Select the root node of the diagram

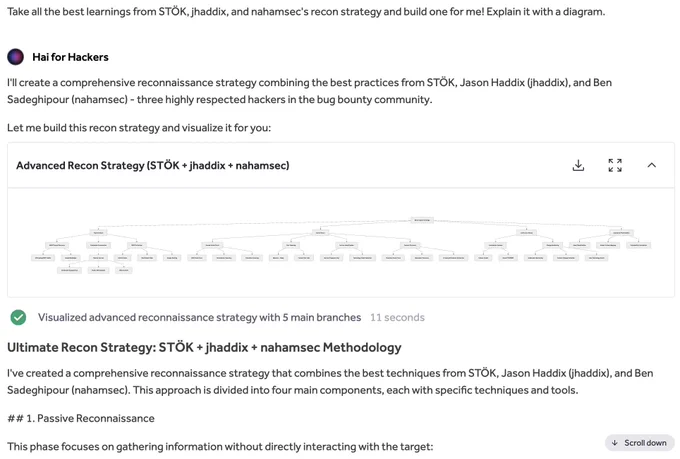[422, 220]
